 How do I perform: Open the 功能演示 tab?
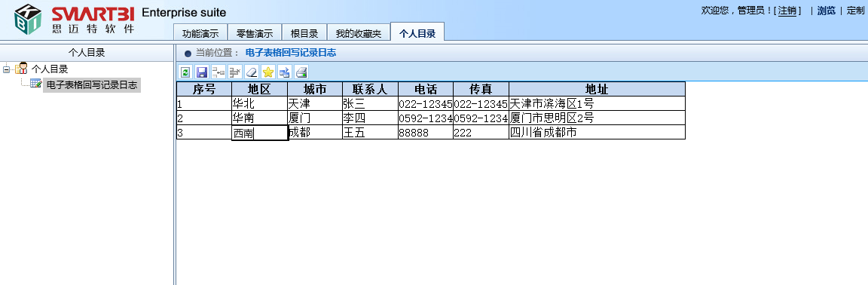[x=200, y=33]
